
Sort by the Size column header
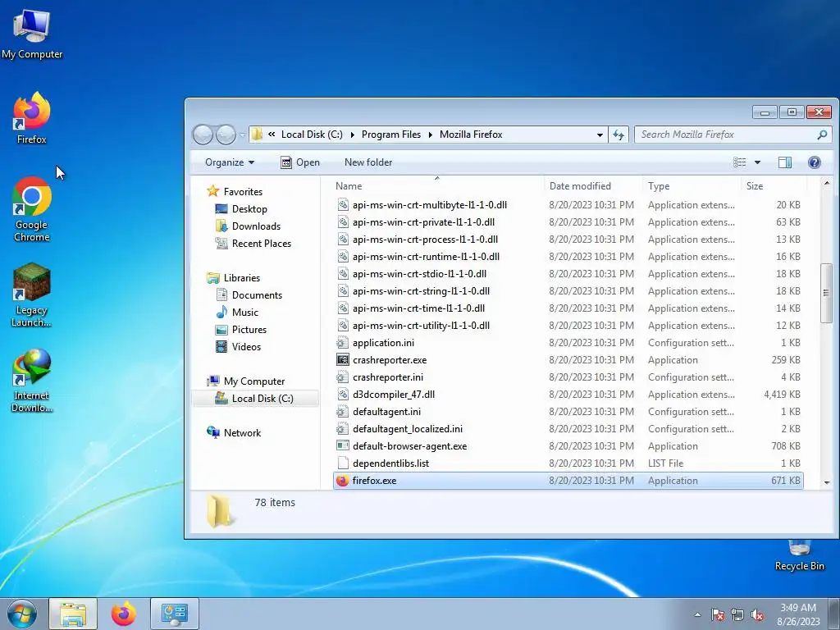point(774,186)
